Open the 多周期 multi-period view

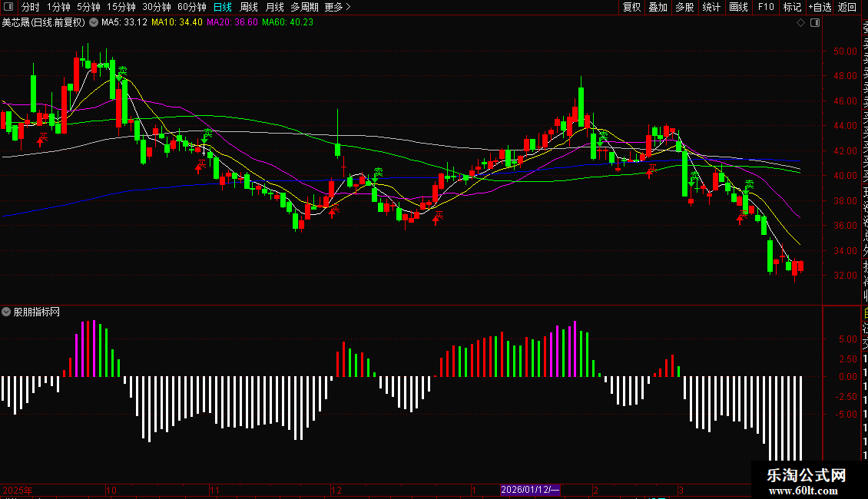(304, 7)
